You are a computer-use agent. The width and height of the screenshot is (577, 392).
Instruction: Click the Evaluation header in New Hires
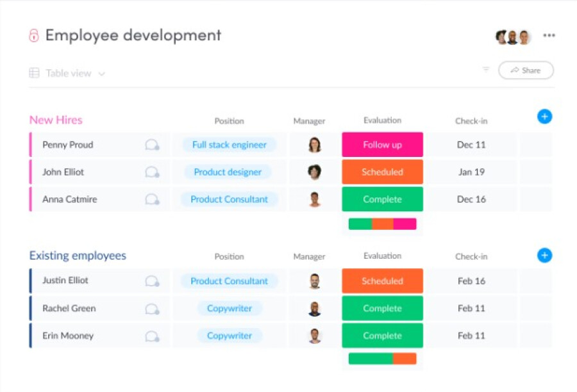(x=382, y=120)
